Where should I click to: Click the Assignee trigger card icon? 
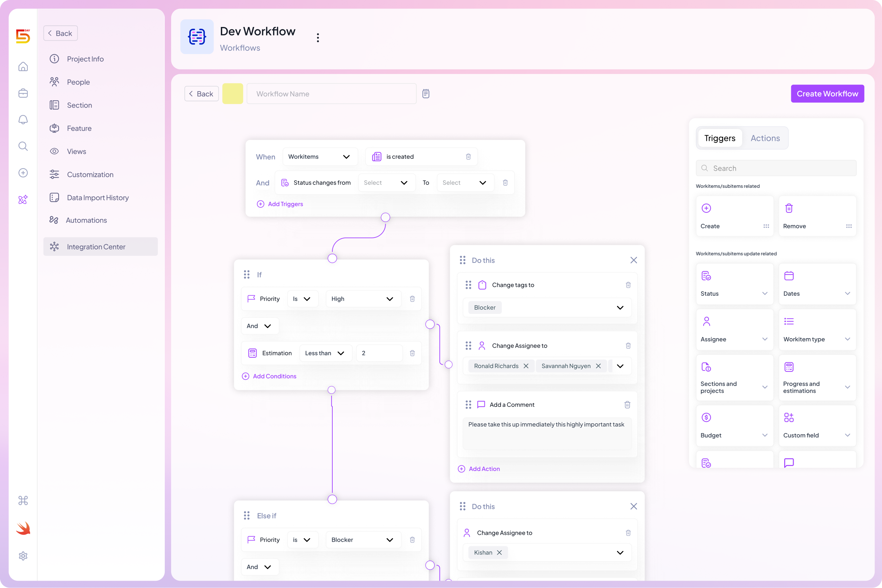pyautogui.click(x=707, y=321)
